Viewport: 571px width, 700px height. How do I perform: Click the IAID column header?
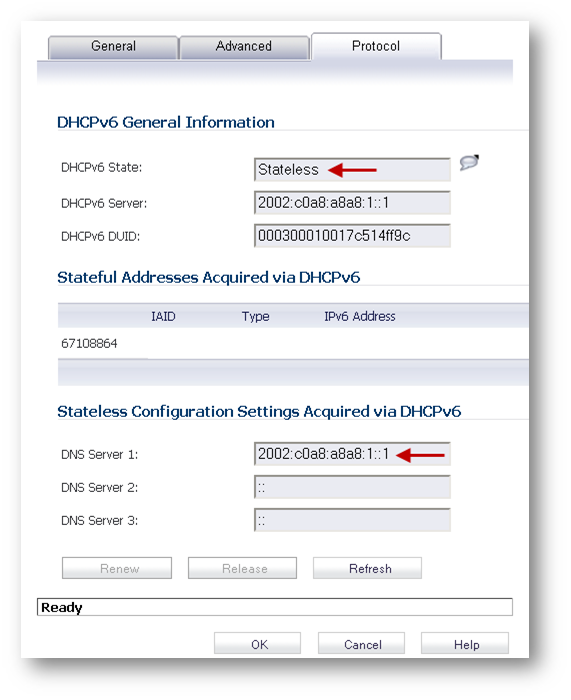click(163, 317)
